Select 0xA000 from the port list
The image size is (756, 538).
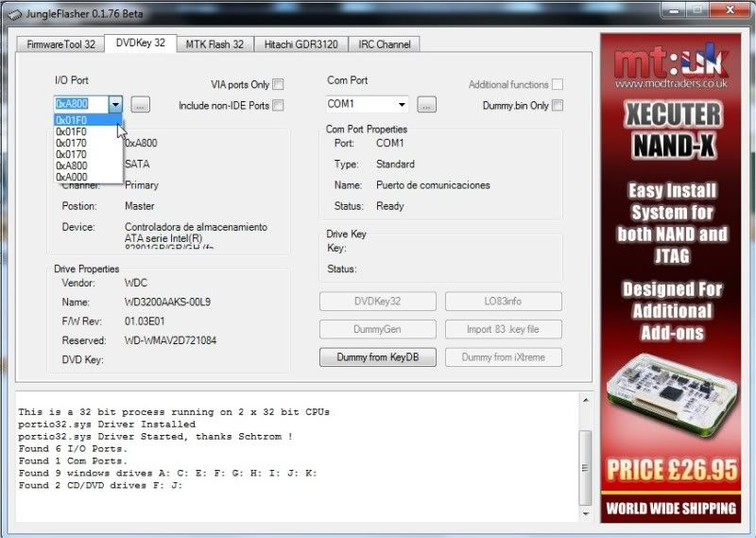point(74,177)
